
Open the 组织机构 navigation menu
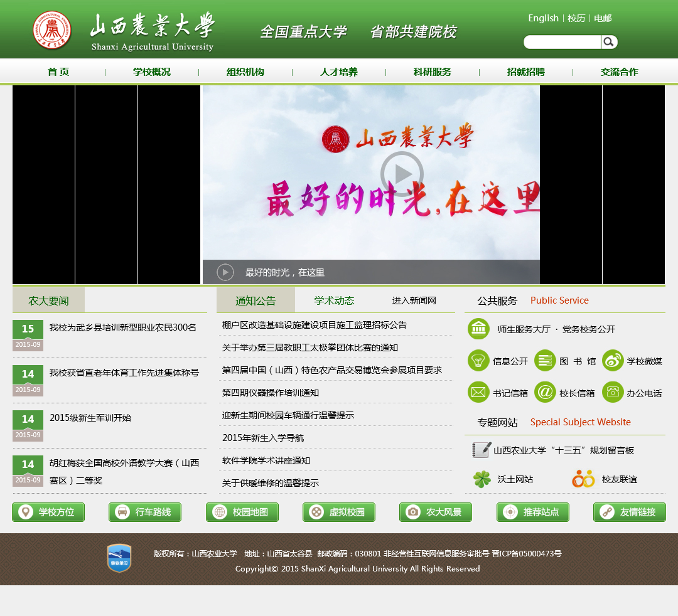click(245, 72)
